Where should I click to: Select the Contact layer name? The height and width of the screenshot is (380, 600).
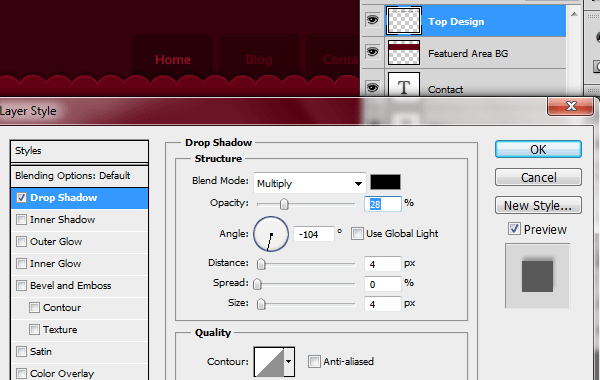coord(445,90)
